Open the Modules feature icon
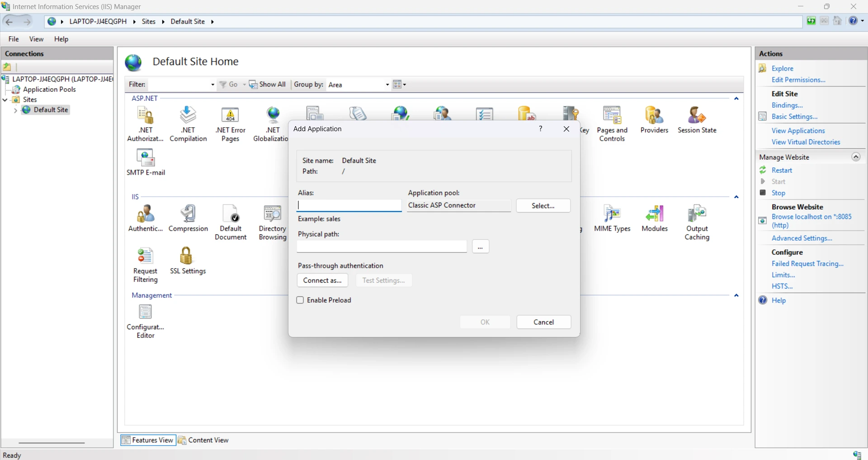The height and width of the screenshot is (460, 868). point(654,219)
